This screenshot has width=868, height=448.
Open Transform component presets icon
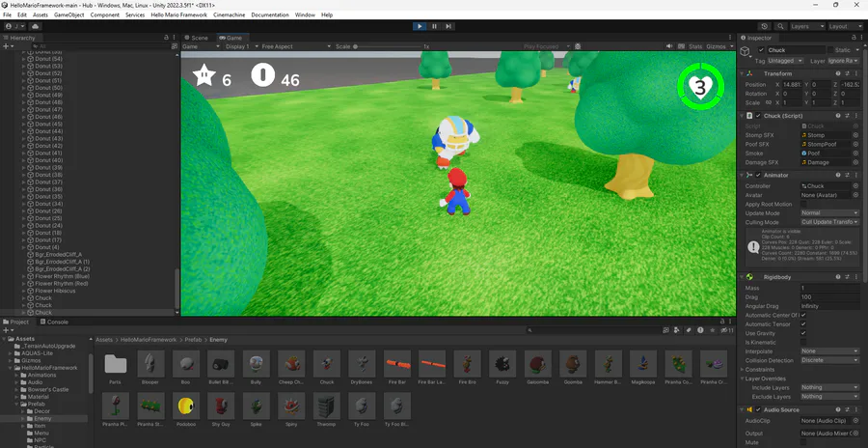click(847, 73)
